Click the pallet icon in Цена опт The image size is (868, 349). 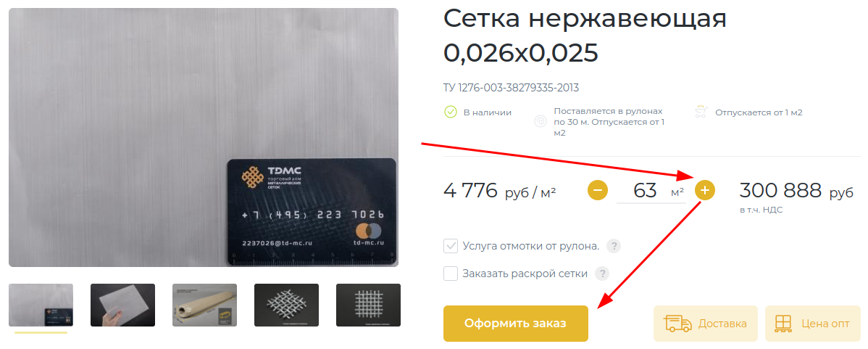pyautogui.click(x=784, y=324)
